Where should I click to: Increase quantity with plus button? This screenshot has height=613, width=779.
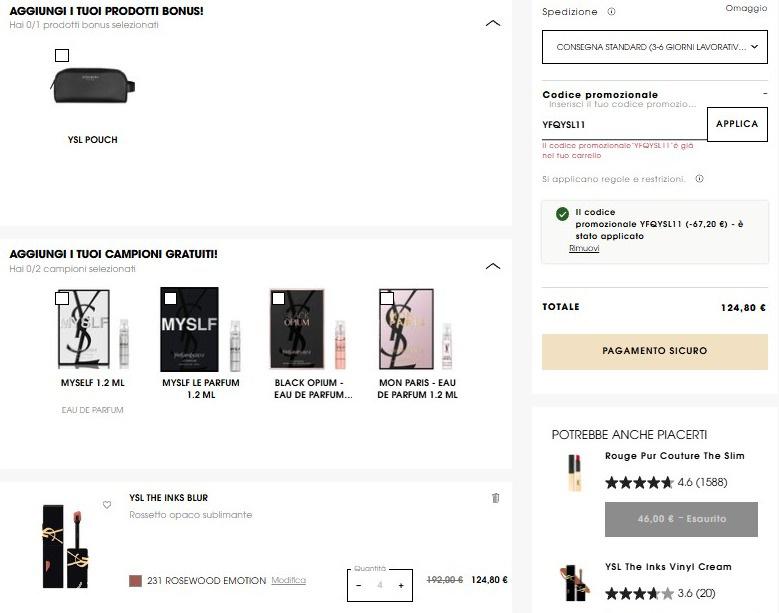(x=401, y=585)
